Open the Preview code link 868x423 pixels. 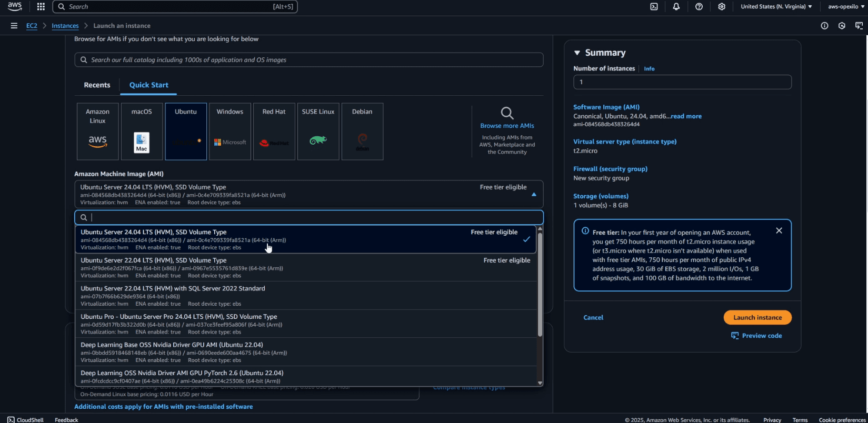(762, 336)
